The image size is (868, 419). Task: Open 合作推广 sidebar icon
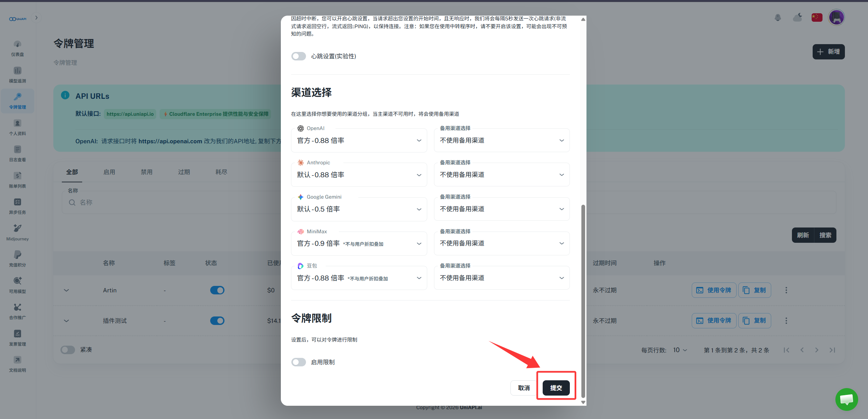coord(17,311)
